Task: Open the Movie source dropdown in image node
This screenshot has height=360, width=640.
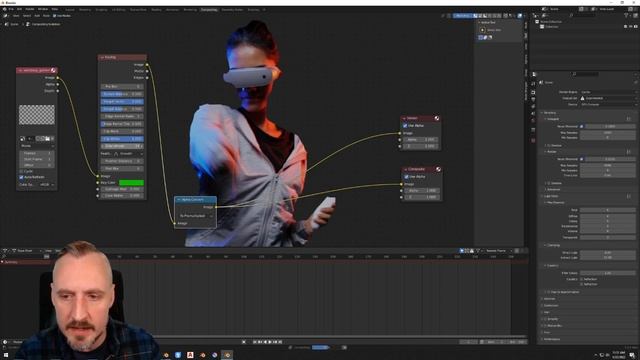Action: coord(37,146)
